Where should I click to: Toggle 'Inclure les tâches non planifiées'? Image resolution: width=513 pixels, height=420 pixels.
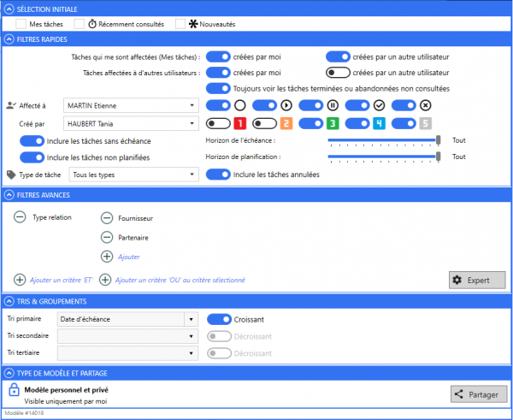coord(32,157)
